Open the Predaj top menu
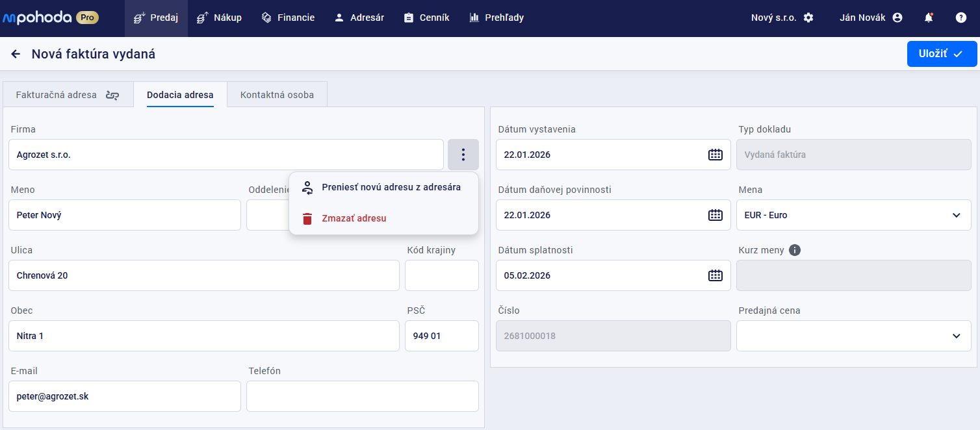 [156, 18]
